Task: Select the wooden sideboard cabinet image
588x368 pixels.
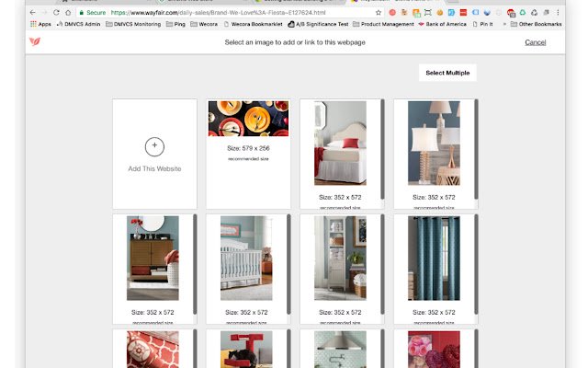Action: tap(153, 258)
